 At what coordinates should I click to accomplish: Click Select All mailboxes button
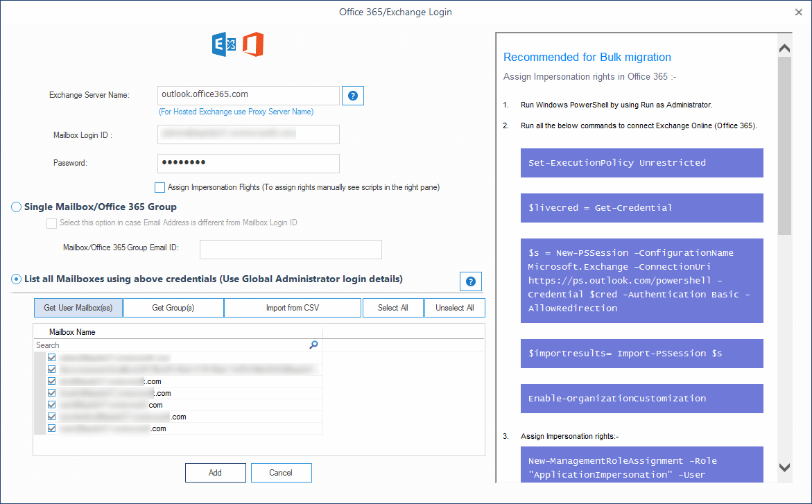point(393,308)
